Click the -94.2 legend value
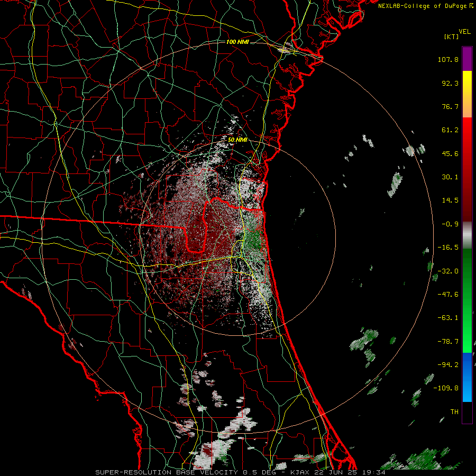The height and width of the screenshot is (476, 476). [x=448, y=364]
